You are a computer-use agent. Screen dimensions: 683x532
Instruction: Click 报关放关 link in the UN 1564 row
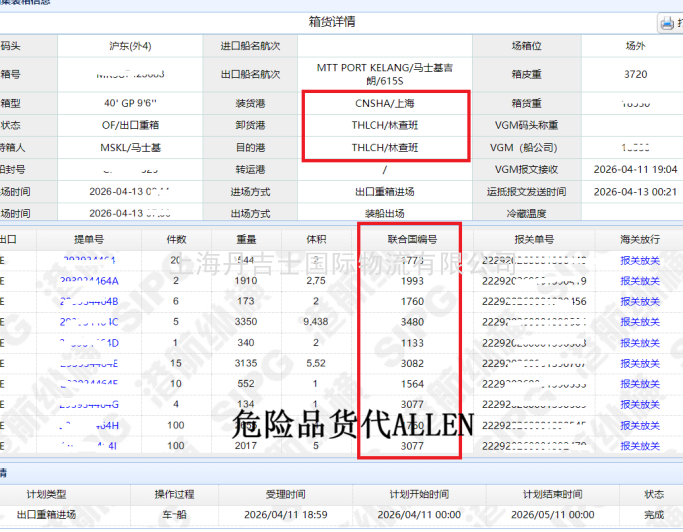pos(640,383)
